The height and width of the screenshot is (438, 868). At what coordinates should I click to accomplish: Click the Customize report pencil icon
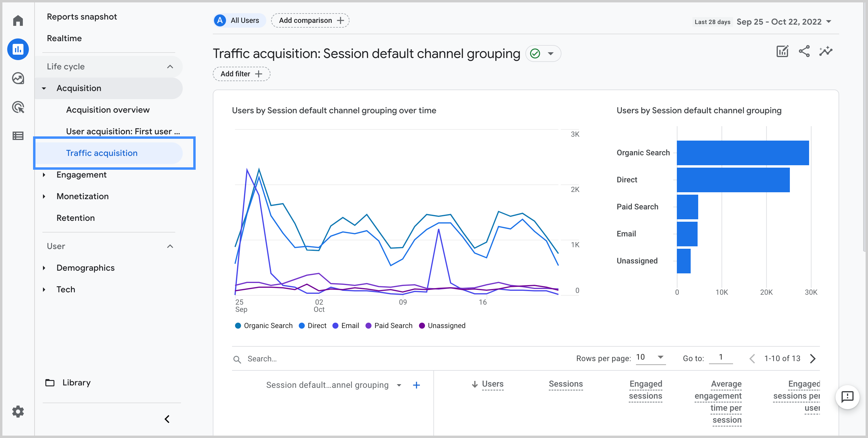pos(782,51)
